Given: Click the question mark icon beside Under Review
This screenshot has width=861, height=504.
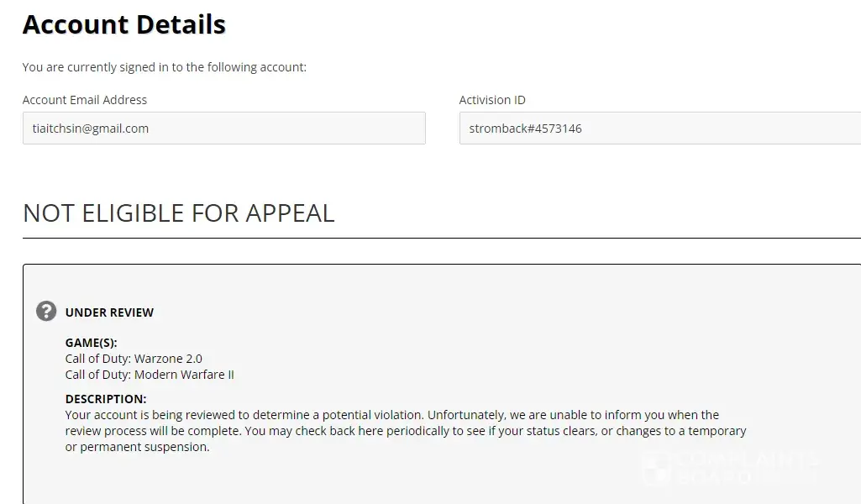Looking at the screenshot, I should click(46, 311).
